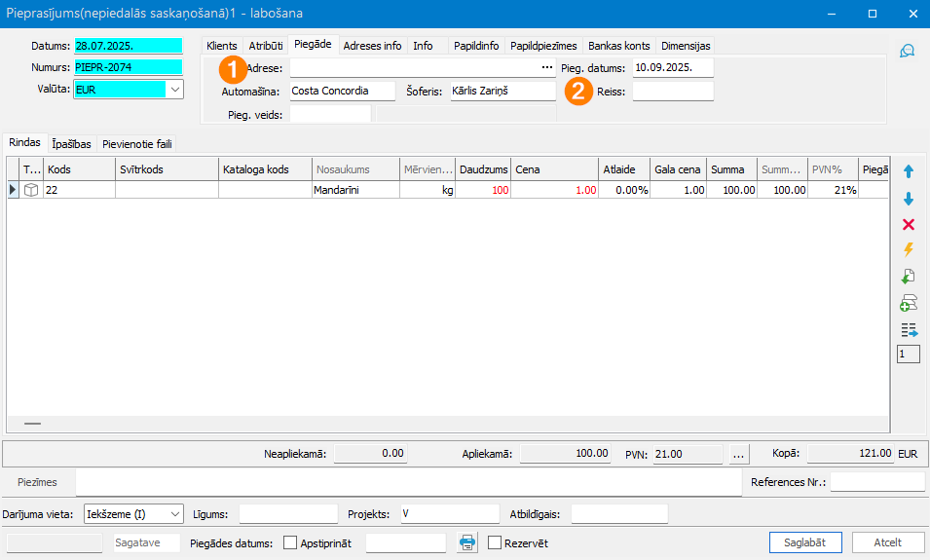Click the References Nr. field

coord(877,482)
